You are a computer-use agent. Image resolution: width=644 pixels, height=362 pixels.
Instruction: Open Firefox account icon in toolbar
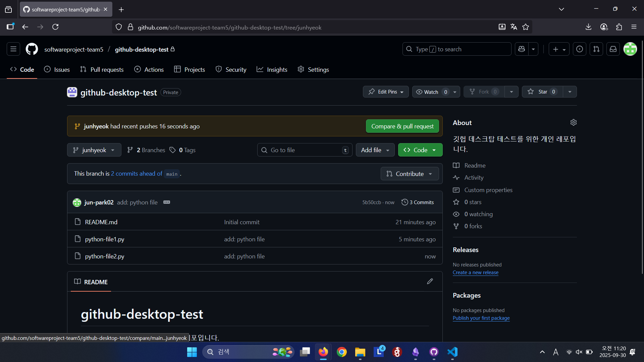[604, 27]
